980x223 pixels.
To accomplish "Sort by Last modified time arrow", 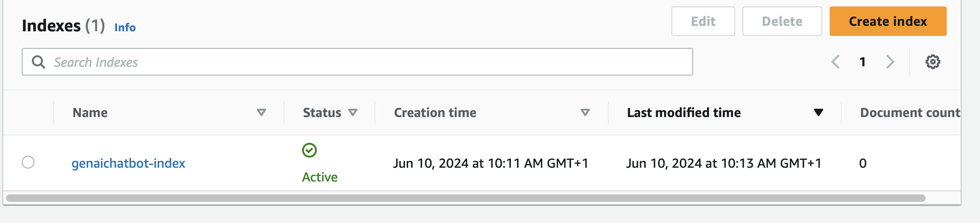I will coord(819,112).
